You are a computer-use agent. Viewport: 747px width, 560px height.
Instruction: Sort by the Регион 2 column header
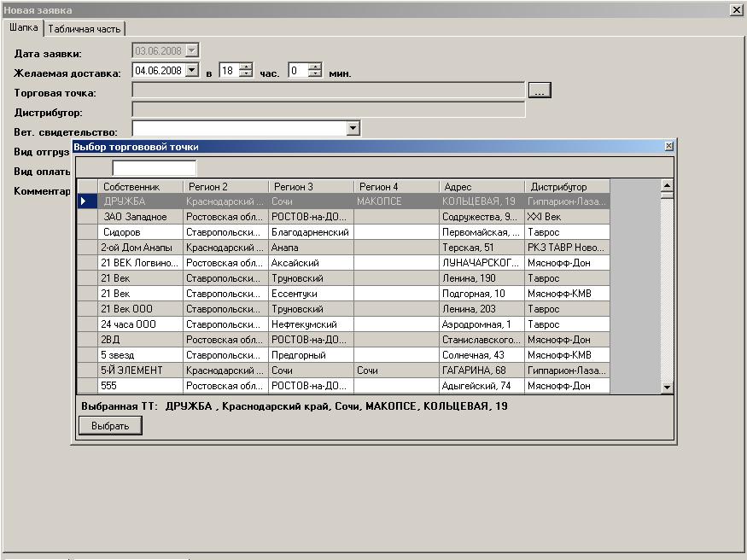225,187
